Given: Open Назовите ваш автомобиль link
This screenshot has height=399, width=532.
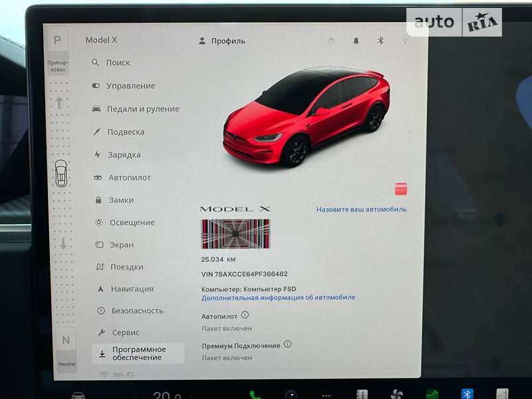Looking at the screenshot, I should click(362, 207).
